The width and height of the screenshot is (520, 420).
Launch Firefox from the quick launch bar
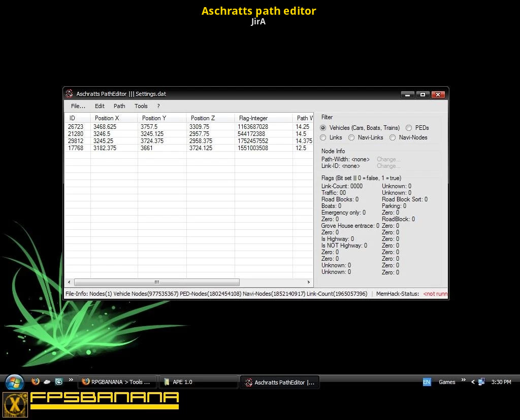(36, 381)
